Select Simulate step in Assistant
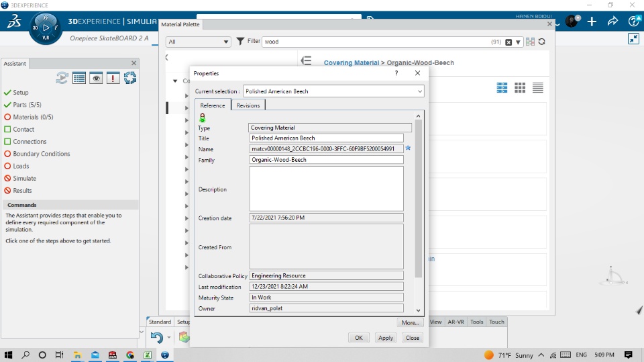The width and height of the screenshot is (644, 362). point(24,179)
